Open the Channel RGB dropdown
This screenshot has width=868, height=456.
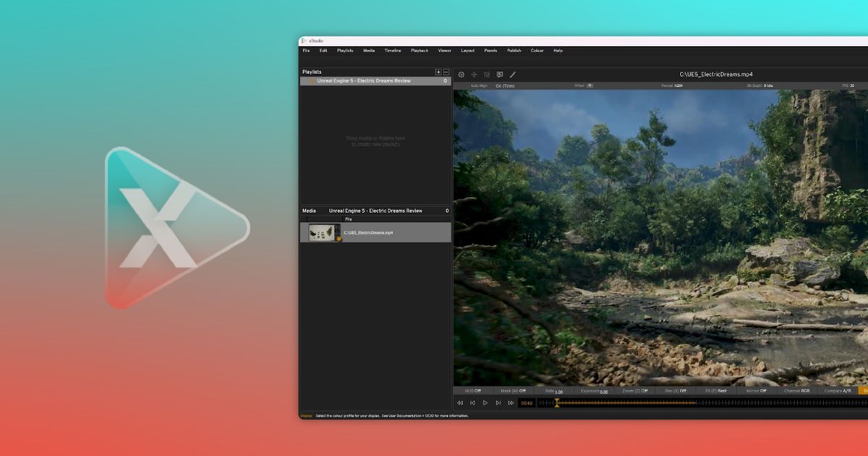point(796,391)
